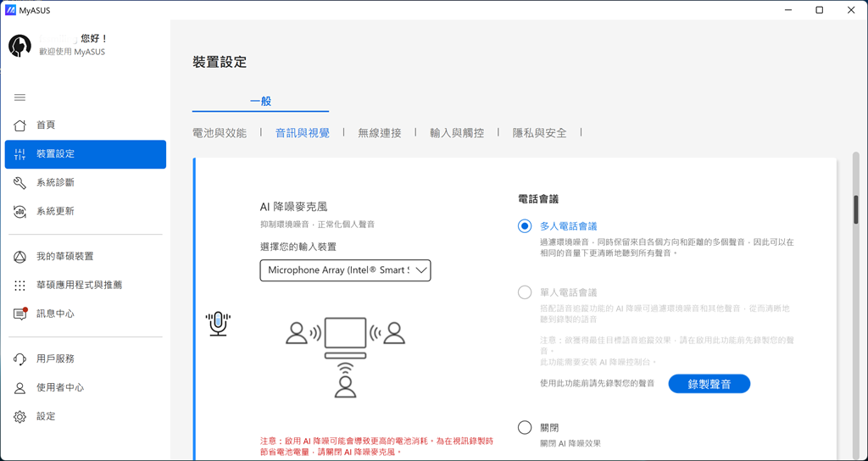
Task: Select 關閉 radio to disable AI noise cancelling
Action: pos(525,428)
